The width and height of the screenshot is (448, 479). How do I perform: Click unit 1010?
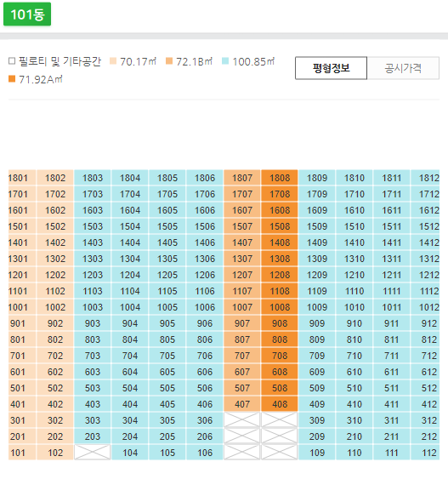(x=354, y=307)
